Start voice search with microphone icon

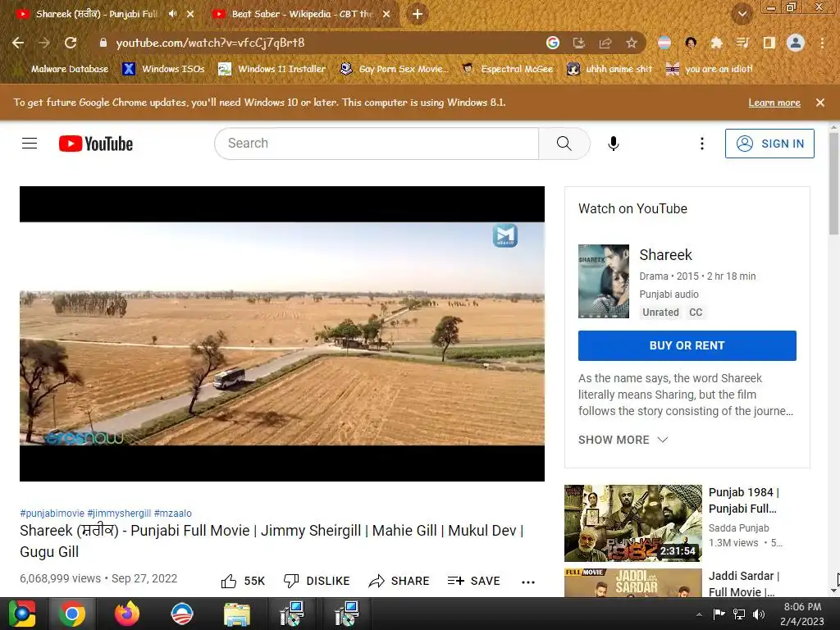tap(614, 144)
